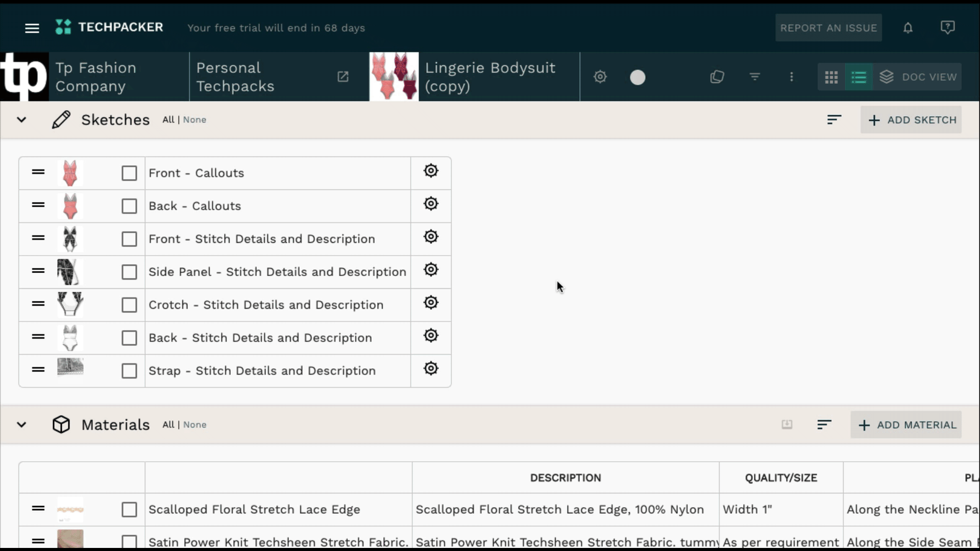Image resolution: width=980 pixels, height=551 pixels.
Task: Click the Techpacker logo
Action: point(109,27)
